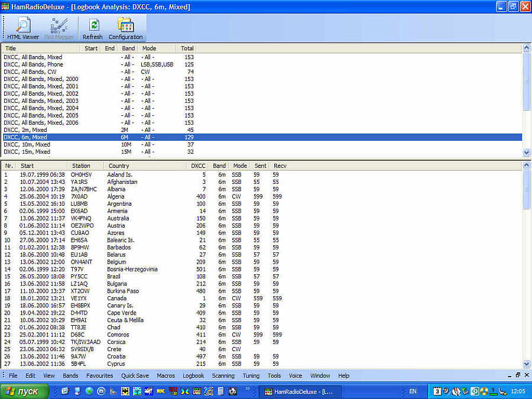The width and height of the screenshot is (532, 399).
Task: Click the REC icon in quick launch
Action: click(x=161, y=391)
